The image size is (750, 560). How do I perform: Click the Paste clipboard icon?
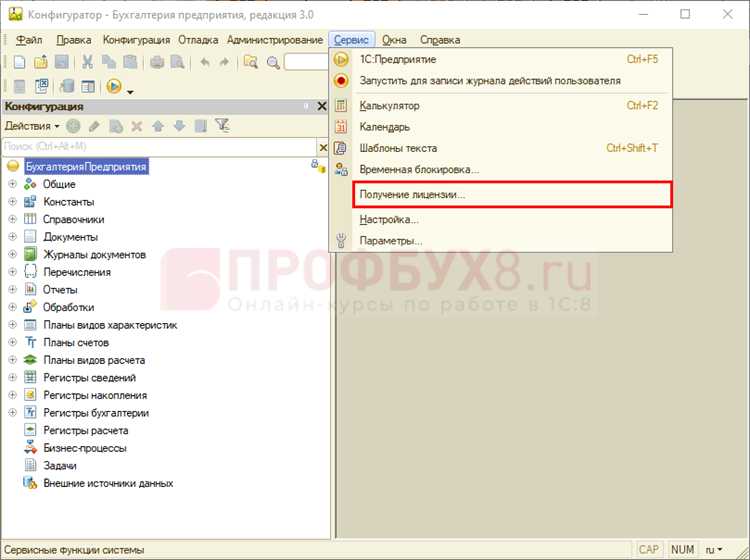point(130,62)
